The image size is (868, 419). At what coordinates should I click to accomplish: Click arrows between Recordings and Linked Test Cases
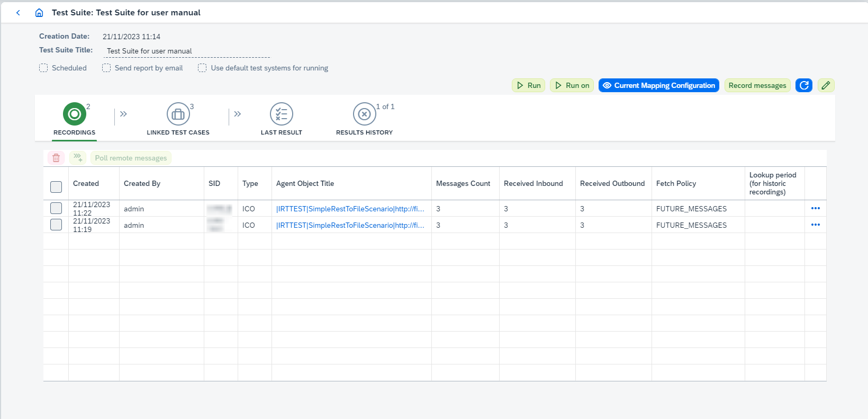tap(123, 114)
